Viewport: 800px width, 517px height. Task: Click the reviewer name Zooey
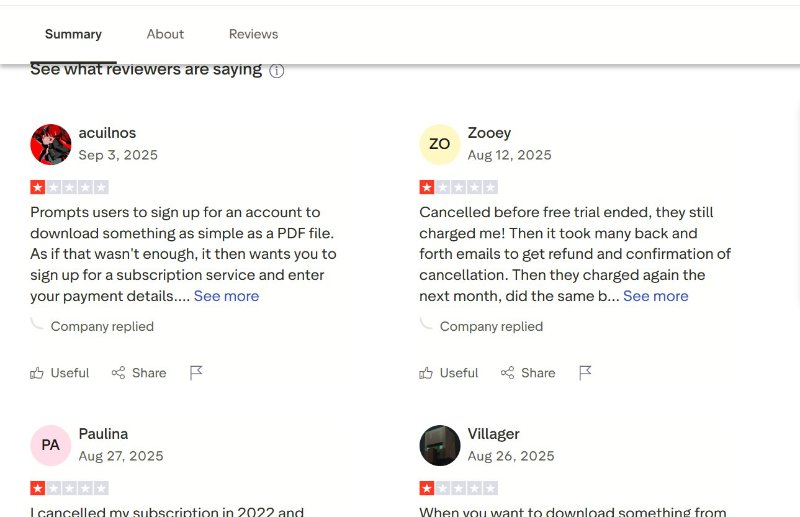pos(489,133)
